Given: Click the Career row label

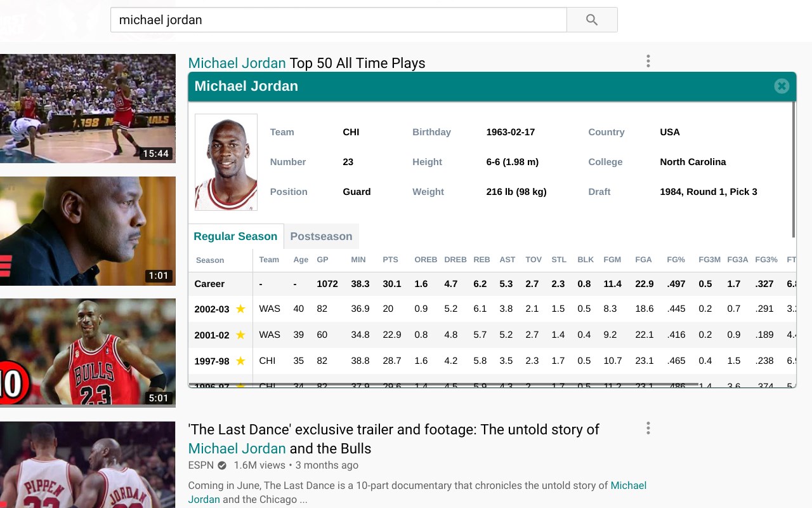Looking at the screenshot, I should coord(209,284).
